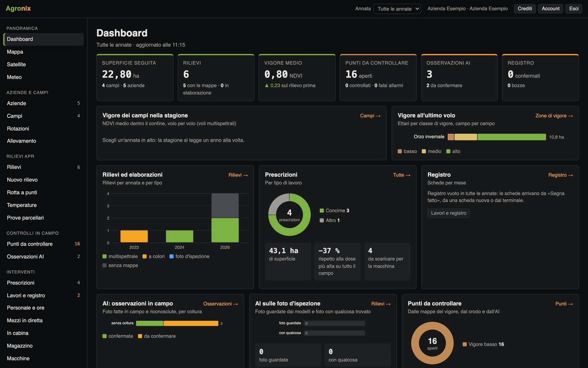Click the Tutte link in Prescrizioni
This screenshot has width=588, height=368.
(x=401, y=175)
